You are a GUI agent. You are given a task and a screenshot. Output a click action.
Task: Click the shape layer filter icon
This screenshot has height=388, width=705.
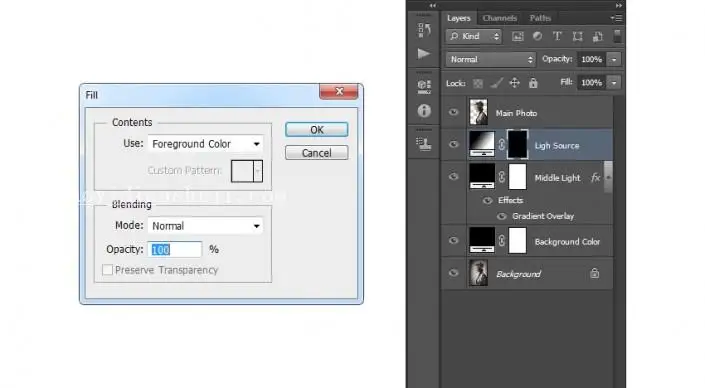point(577,37)
